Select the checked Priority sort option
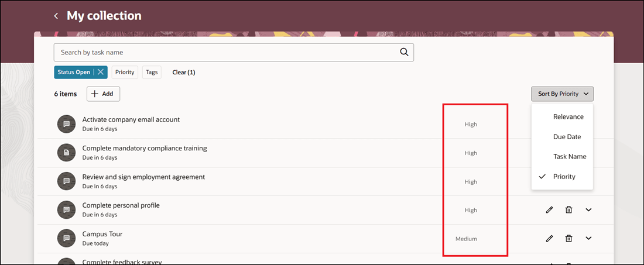Viewport: 644px width, 265px height. (562, 177)
